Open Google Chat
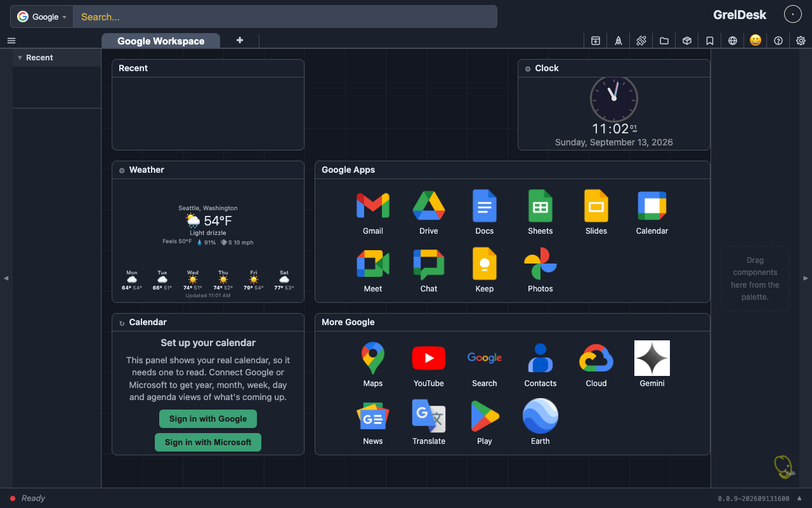This screenshot has width=812, height=508. tap(429, 271)
